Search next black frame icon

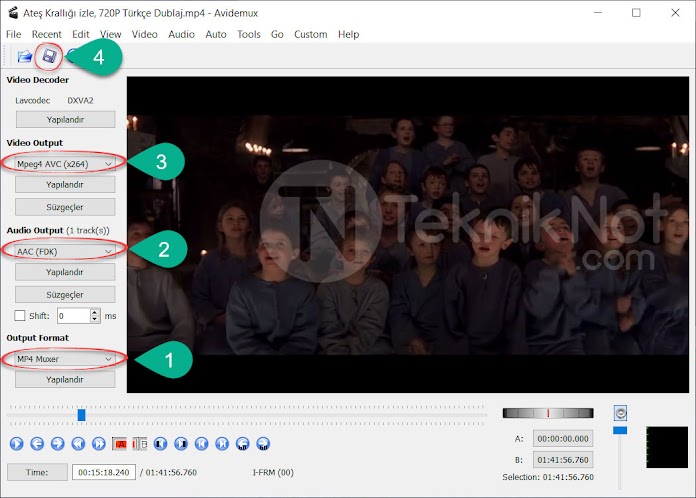tap(181, 443)
